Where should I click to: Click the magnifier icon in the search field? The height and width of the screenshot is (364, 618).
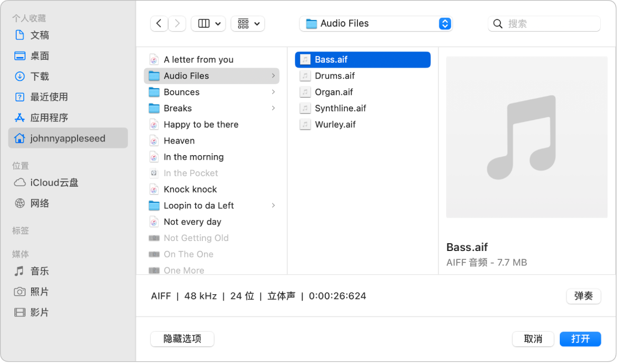point(498,23)
